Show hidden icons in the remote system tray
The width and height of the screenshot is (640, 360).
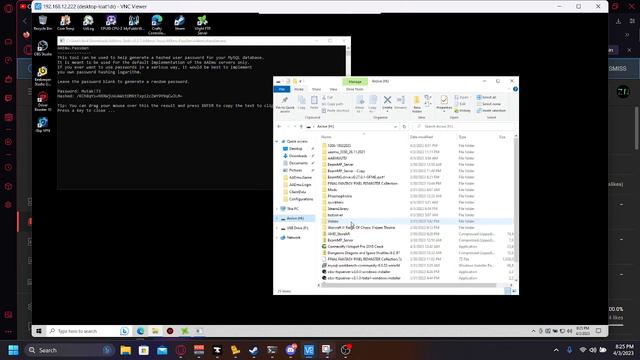click(533, 331)
